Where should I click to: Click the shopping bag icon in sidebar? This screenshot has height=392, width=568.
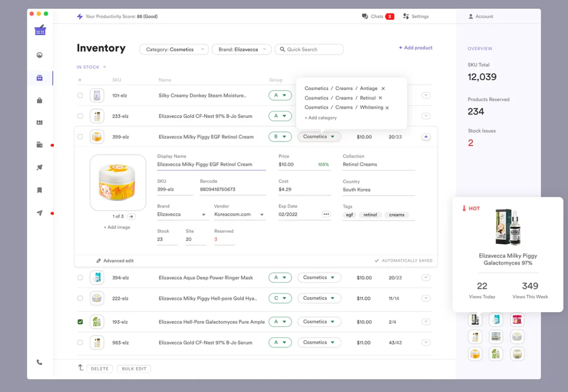pyautogui.click(x=40, y=100)
